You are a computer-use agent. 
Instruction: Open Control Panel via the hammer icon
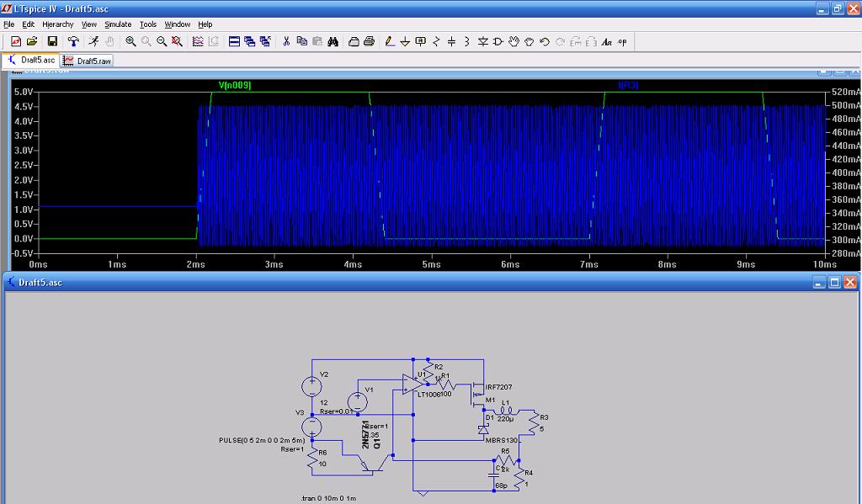coord(73,42)
